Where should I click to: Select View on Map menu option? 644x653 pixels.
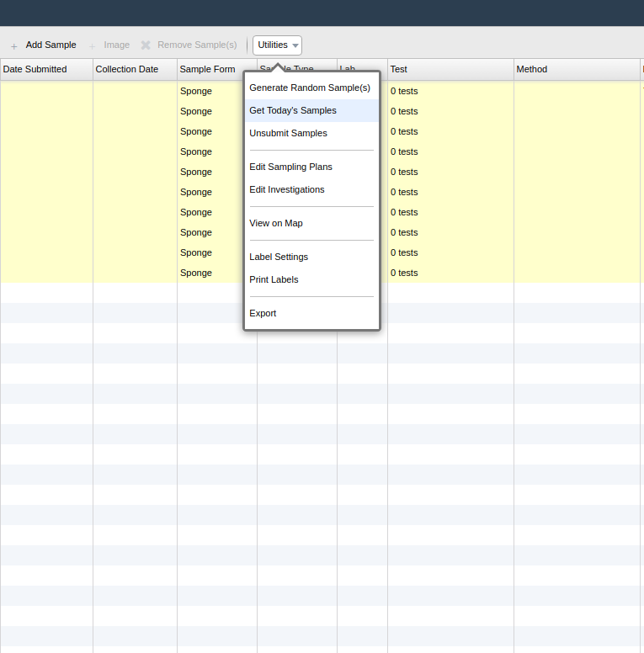point(311,223)
